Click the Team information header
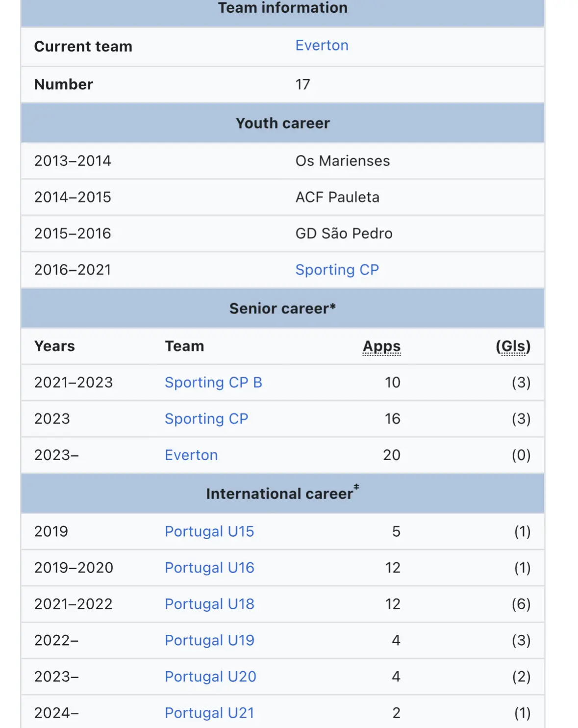The width and height of the screenshot is (578, 728). pyautogui.click(x=282, y=8)
